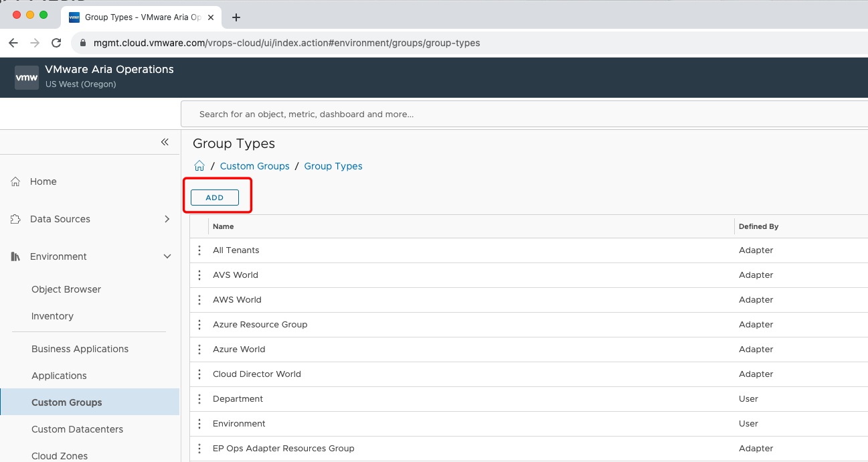868x462 pixels.
Task: Open the actions menu for AWS World
Action: [x=199, y=299]
